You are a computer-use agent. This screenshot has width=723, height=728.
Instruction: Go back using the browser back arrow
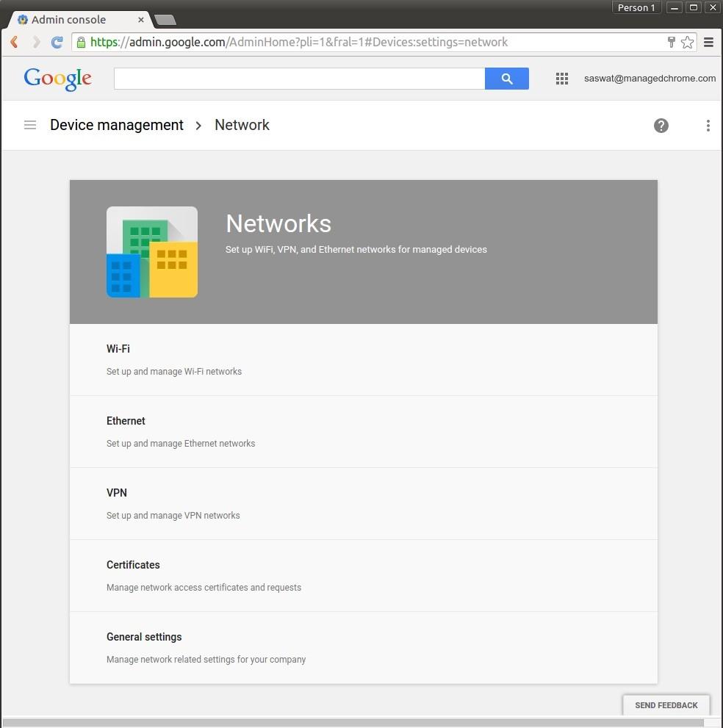pos(14,43)
